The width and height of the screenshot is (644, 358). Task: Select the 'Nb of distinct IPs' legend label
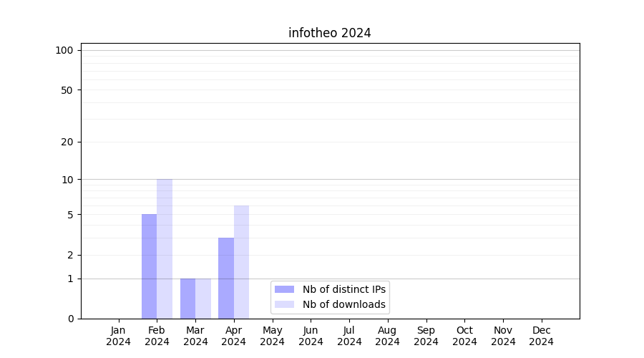tap(343, 289)
